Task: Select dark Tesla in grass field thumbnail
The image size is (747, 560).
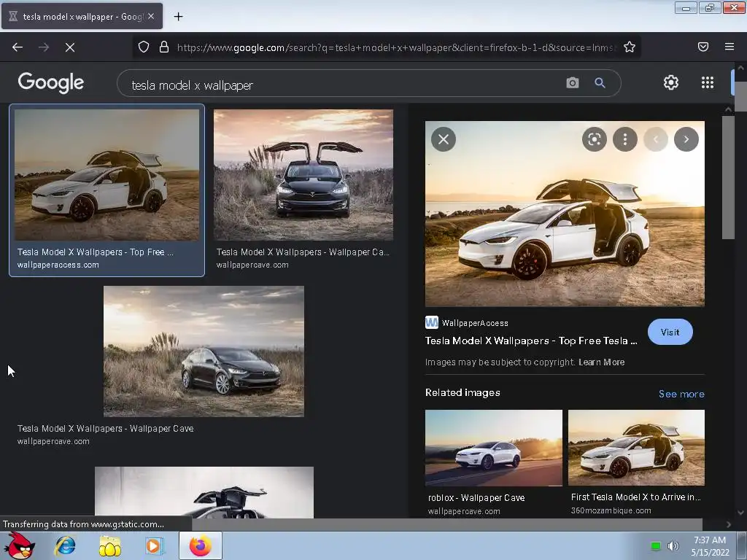Action: point(204,351)
